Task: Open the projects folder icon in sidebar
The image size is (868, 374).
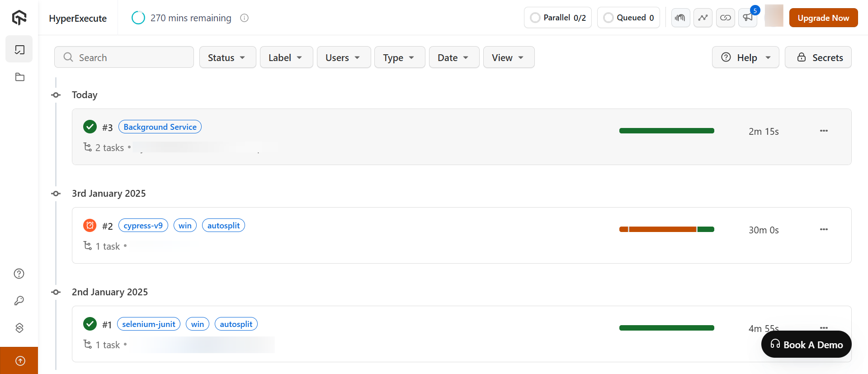Action: click(19, 77)
